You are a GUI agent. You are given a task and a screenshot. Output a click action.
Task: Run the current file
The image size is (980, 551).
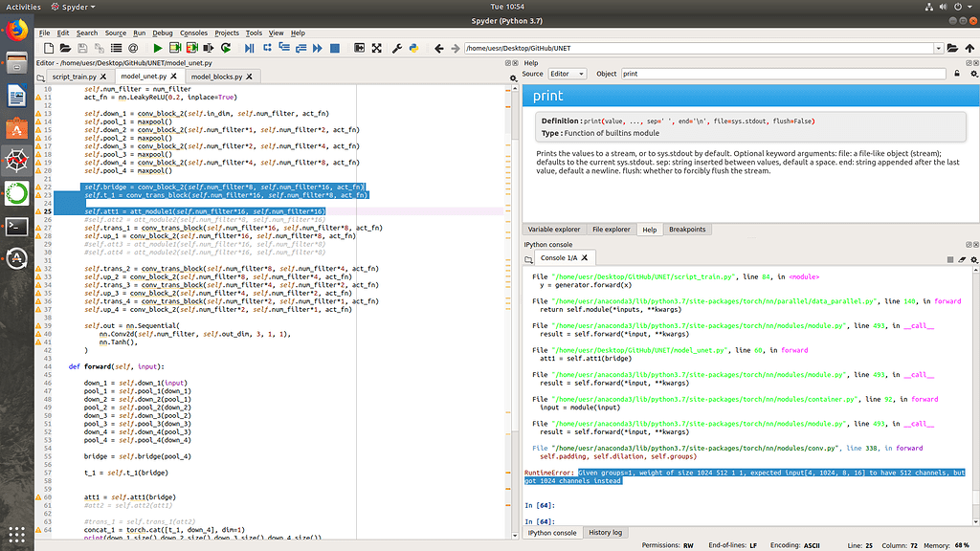(x=158, y=46)
